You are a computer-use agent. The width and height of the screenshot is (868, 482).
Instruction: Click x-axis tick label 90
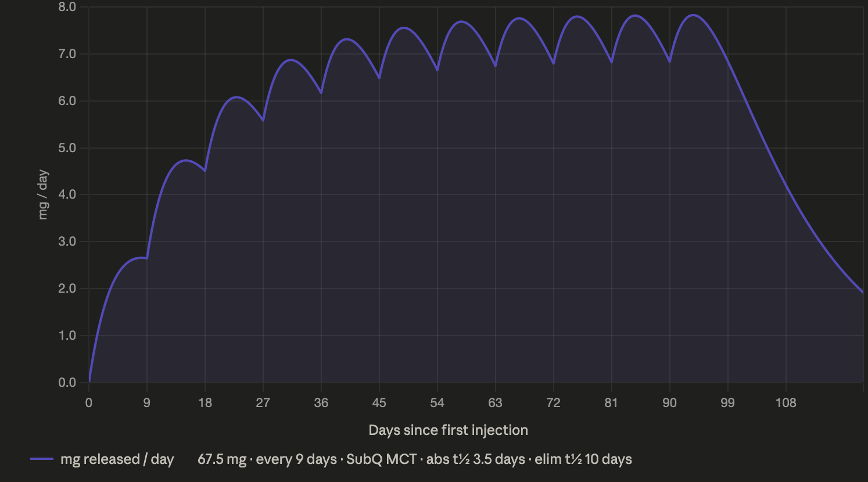(670, 402)
